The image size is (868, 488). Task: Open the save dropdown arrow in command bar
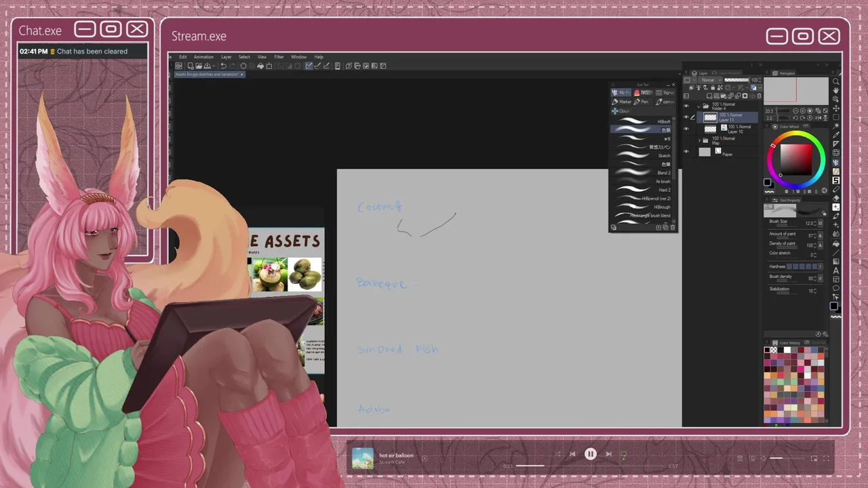click(214, 66)
